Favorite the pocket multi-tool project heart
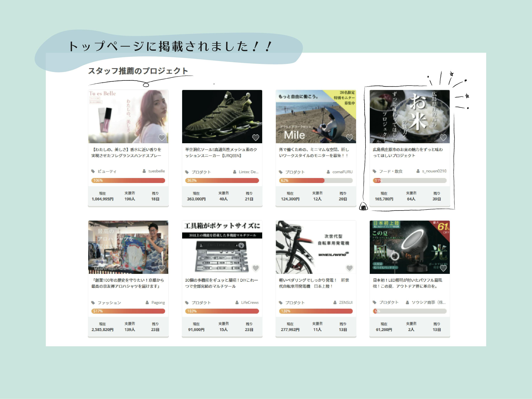This screenshot has height=399, width=532. point(255,268)
